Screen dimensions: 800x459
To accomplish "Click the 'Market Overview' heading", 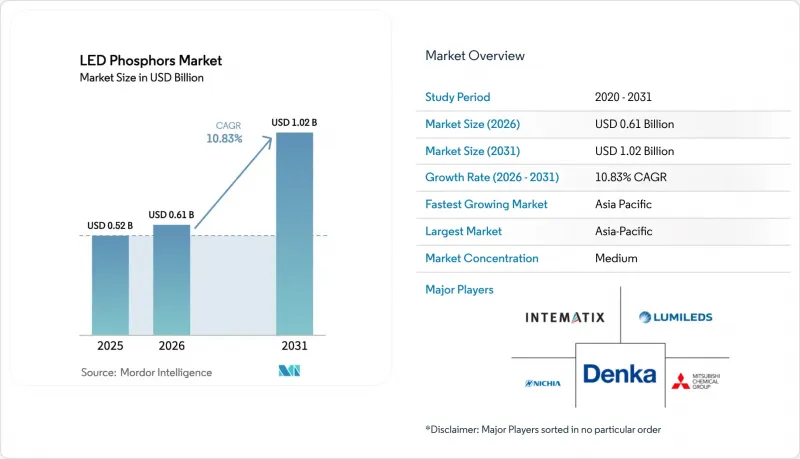I will tap(475, 56).
